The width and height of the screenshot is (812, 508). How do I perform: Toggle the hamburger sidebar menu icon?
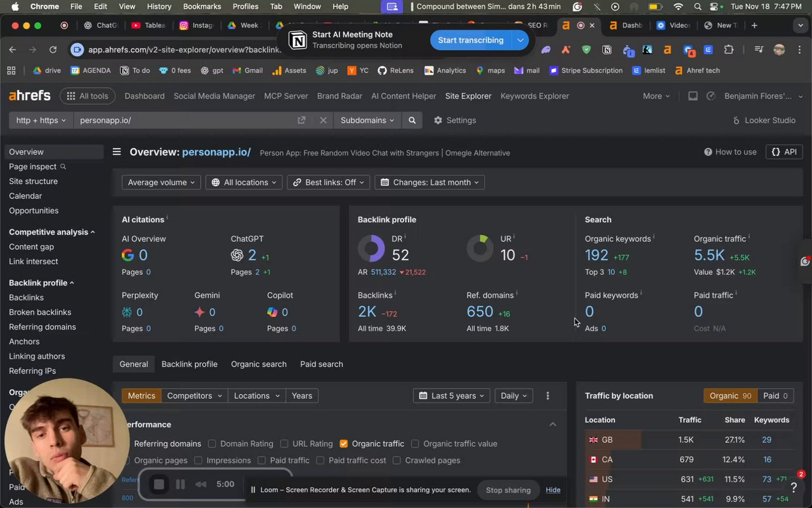click(x=117, y=152)
